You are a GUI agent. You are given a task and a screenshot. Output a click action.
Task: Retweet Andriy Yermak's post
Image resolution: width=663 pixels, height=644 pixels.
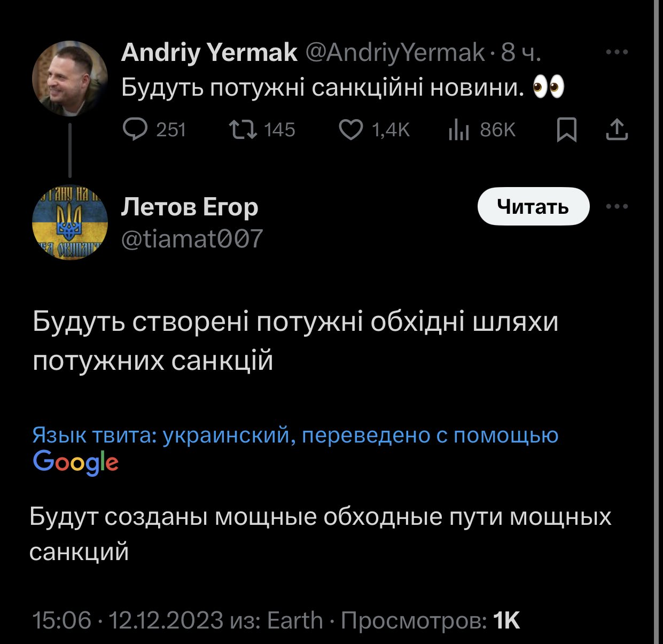[x=243, y=130]
